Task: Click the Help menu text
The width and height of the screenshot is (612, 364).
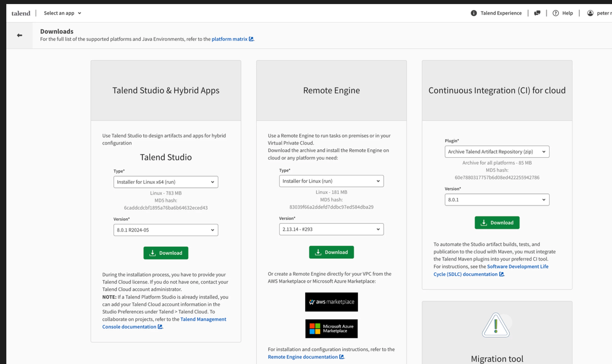Action: tap(568, 13)
